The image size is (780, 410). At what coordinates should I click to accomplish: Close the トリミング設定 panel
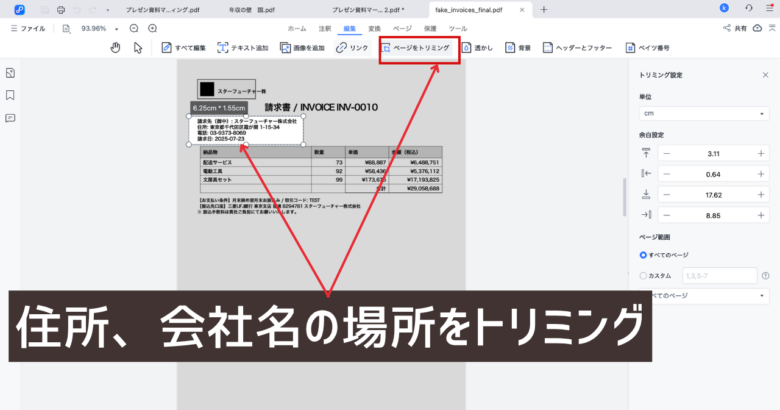[x=765, y=75]
